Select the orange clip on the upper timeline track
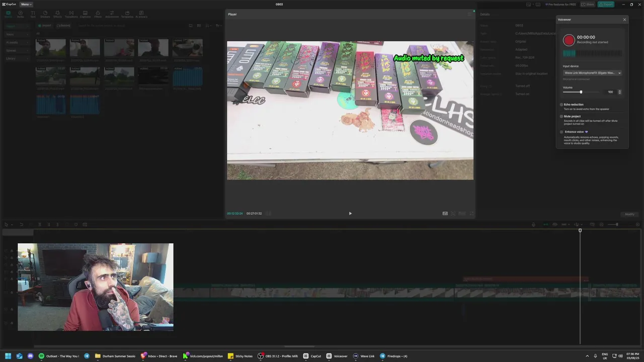Screen dimensions: 644x362 coord(525,279)
